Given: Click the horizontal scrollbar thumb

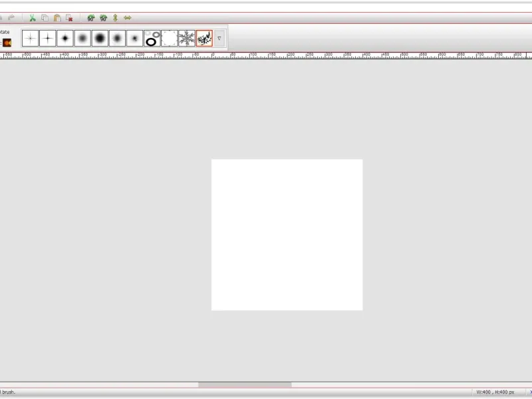Looking at the screenshot, I should click(245, 384).
